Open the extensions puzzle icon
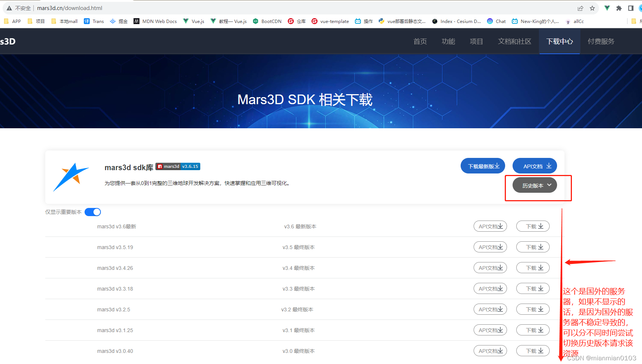The height and width of the screenshot is (364, 642). [619, 8]
